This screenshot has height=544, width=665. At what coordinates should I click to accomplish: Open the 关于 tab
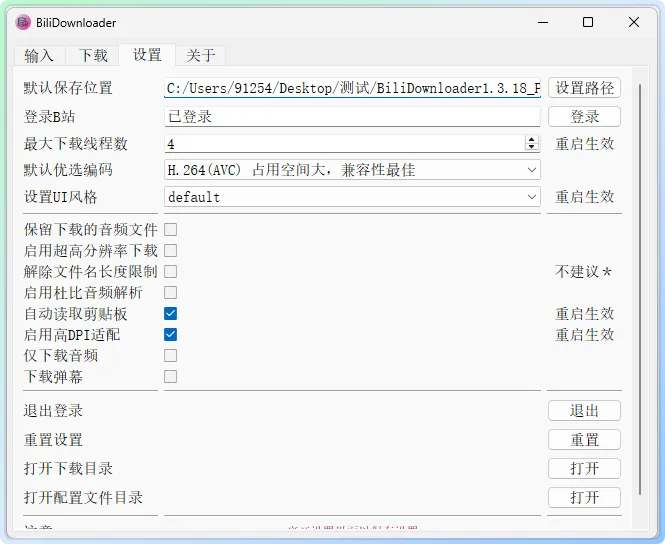(201, 56)
